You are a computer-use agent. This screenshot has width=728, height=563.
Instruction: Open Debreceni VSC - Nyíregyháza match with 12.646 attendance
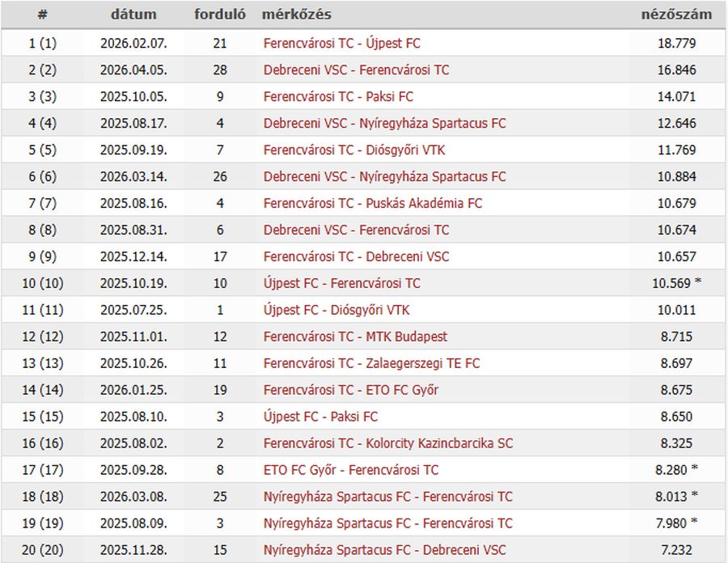click(x=384, y=124)
